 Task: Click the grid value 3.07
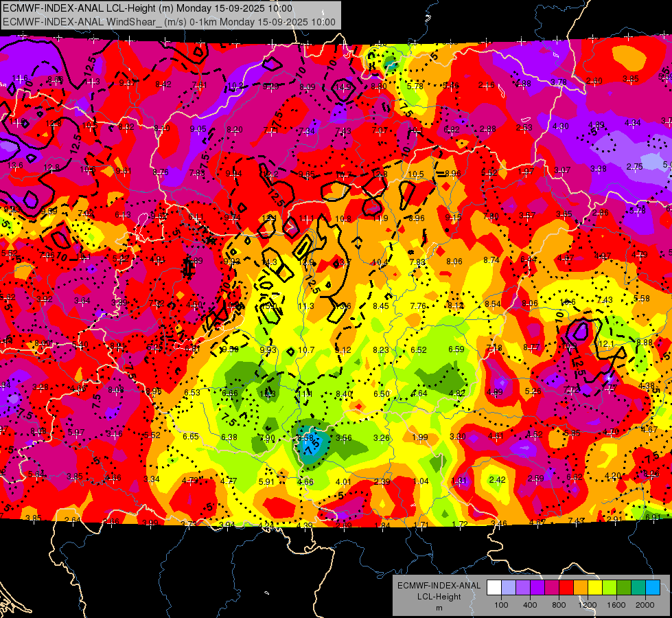tap(562, 170)
